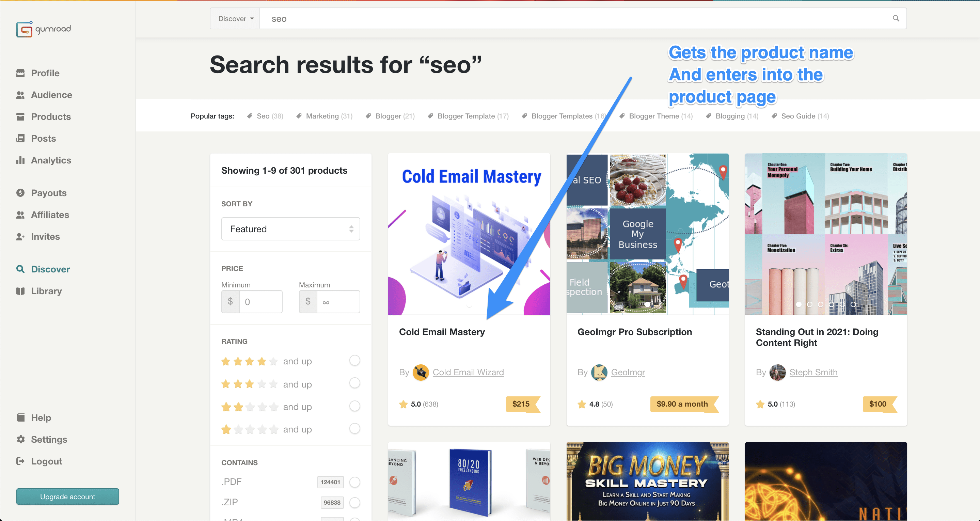Click the Gumroad logo icon
Image resolution: width=980 pixels, height=521 pixels.
(25, 29)
